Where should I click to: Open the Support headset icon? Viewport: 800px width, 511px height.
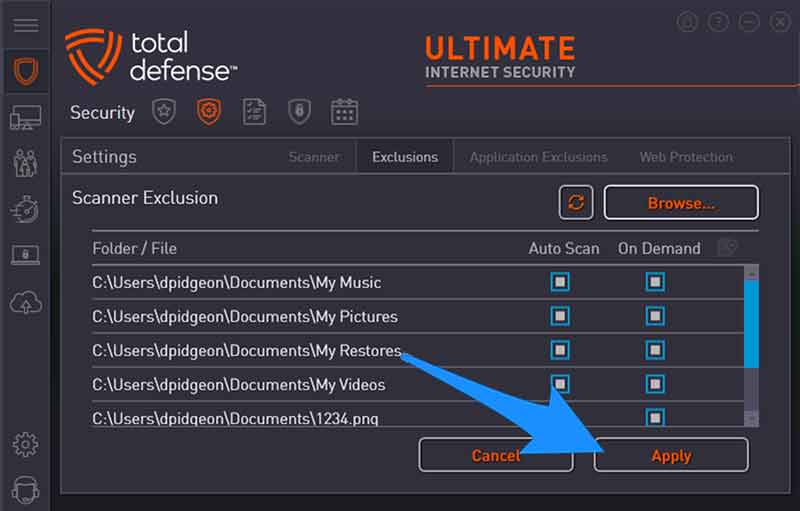25,490
